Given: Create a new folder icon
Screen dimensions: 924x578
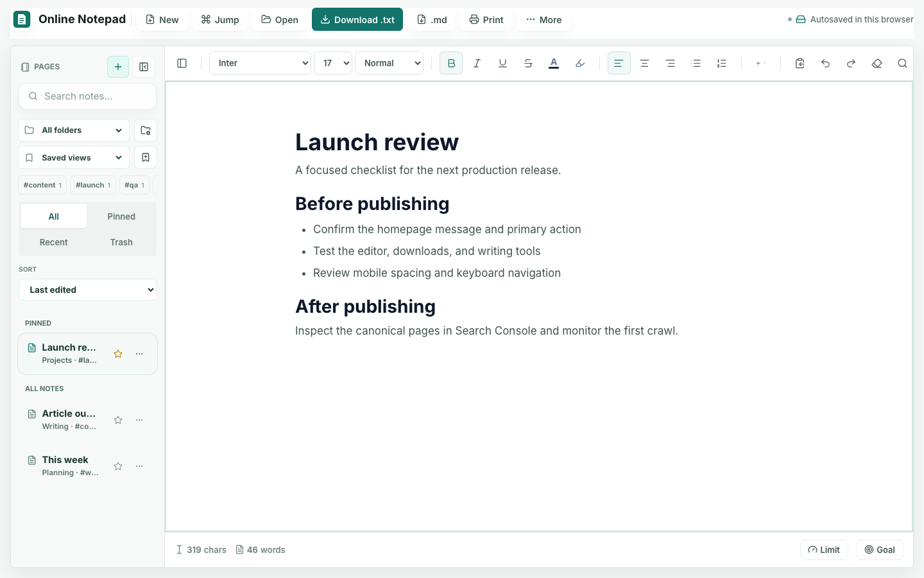Looking at the screenshot, I should click(146, 130).
